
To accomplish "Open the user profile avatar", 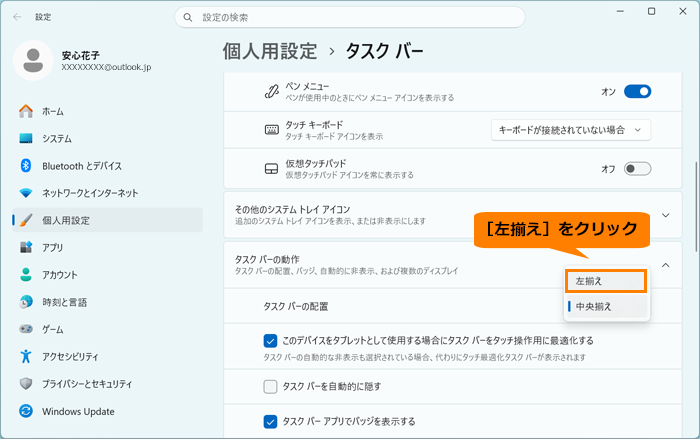I will (33, 60).
